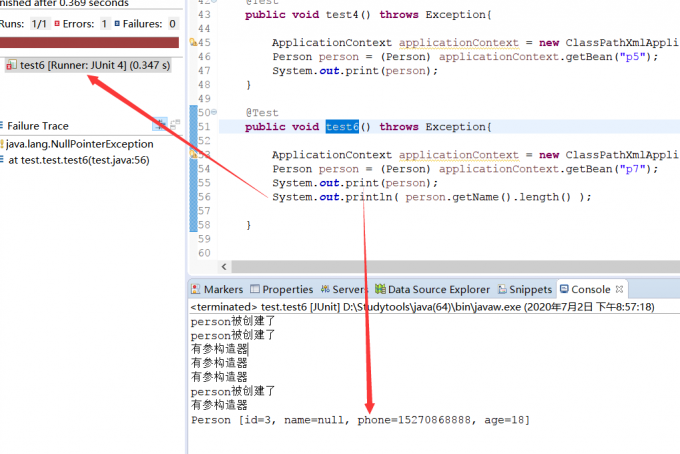680x454 pixels.
Task: Click the Servers tab icon
Action: click(325, 289)
